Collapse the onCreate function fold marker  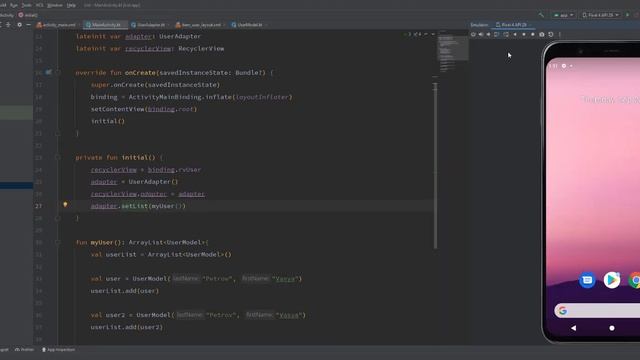click(58, 73)
